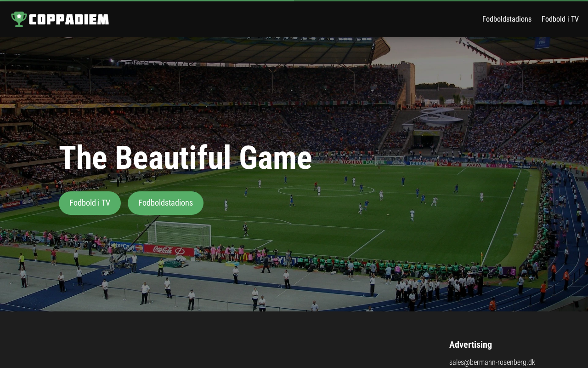The width and height of the screenshot is (588, 368).
Task: Click the COPPADIEM wordmark
Action: tap(69, 19)
